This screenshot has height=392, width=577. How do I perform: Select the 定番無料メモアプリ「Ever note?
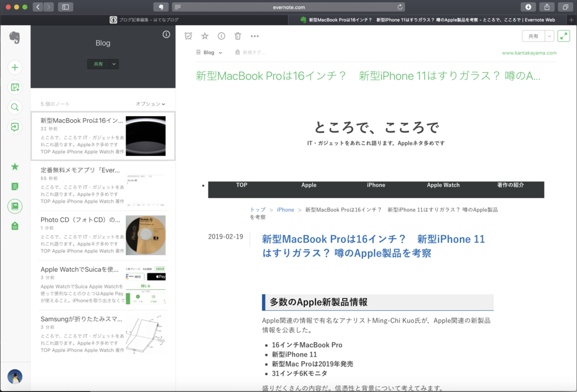pos(103,186)
